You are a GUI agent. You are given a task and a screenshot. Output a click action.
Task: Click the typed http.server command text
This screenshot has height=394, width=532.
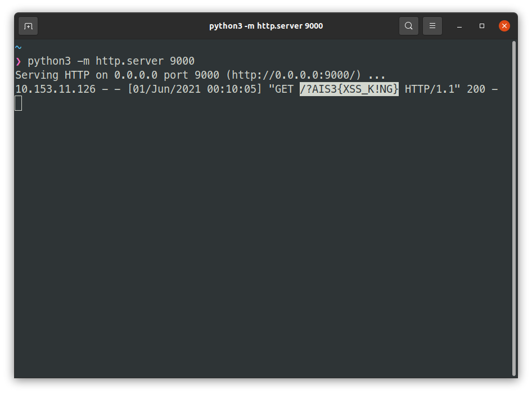coord(111,61)
